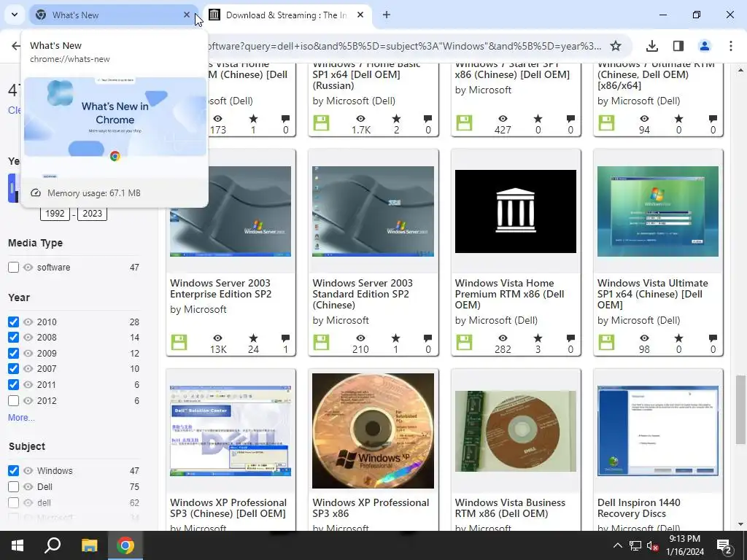Image resolution: width=747 pixels, height=560 pixels.
Task: Open Windows taskbar search
Action: (x=53, y=545)
